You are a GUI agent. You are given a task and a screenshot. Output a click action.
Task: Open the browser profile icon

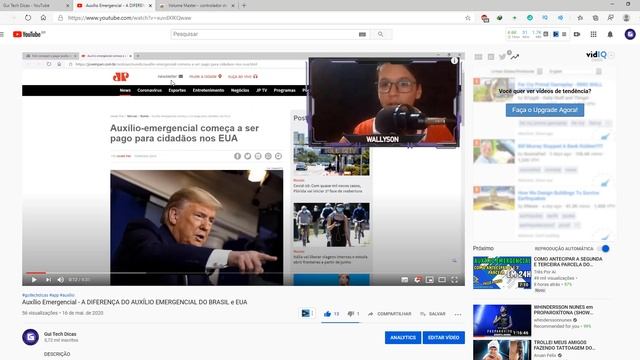[x=626, y=18]
